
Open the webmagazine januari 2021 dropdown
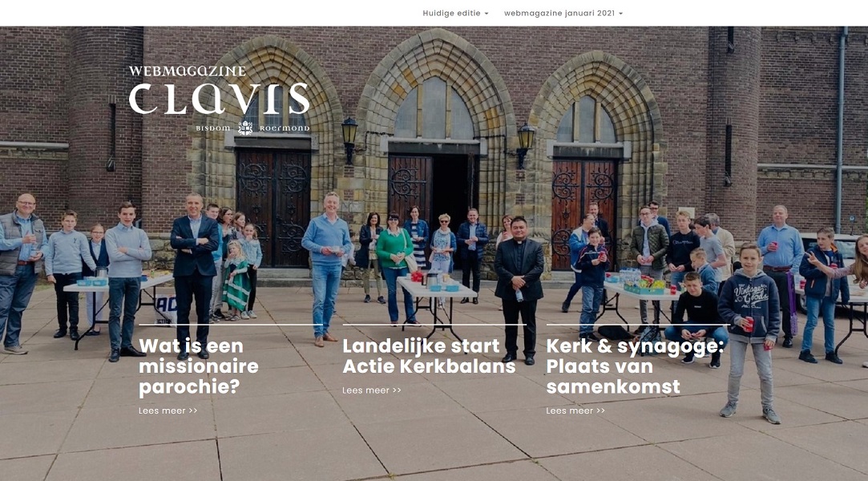[x=563, y=14]
